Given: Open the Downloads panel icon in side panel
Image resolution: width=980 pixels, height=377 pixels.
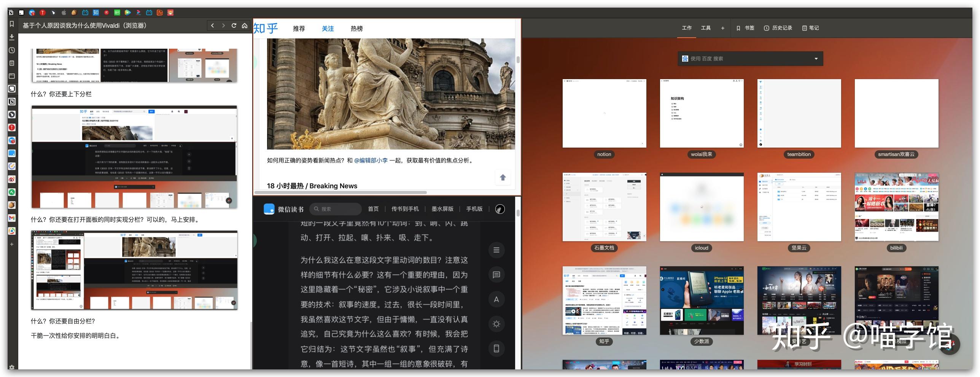Looking at the screenshot, I should [x=12, y=37].
